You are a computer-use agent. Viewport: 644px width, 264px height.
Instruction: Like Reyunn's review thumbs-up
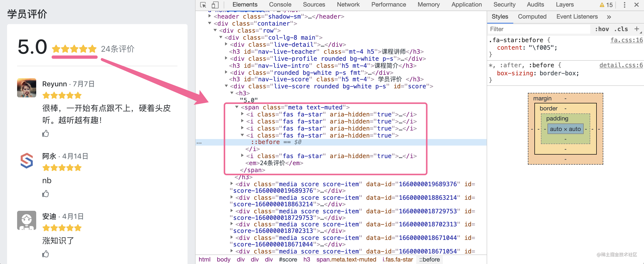point(45,133)
